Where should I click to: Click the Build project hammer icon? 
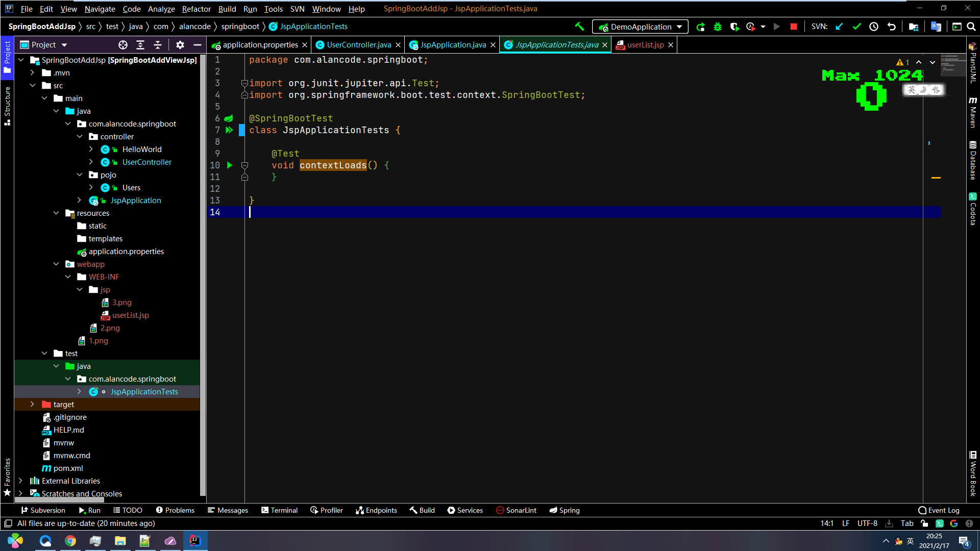(579, 27)
